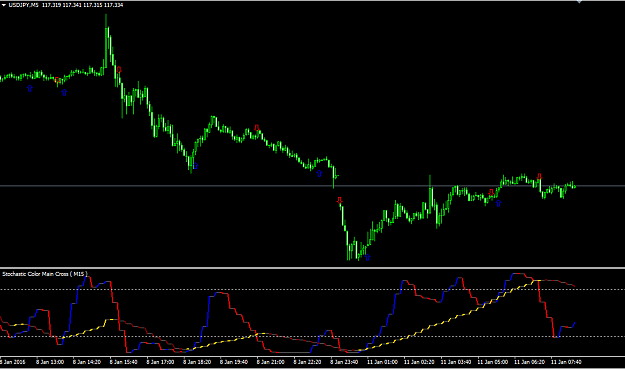The image size is (625, 369).
Task: Select the open price value 117.319
Action: (x=51, y=5)
